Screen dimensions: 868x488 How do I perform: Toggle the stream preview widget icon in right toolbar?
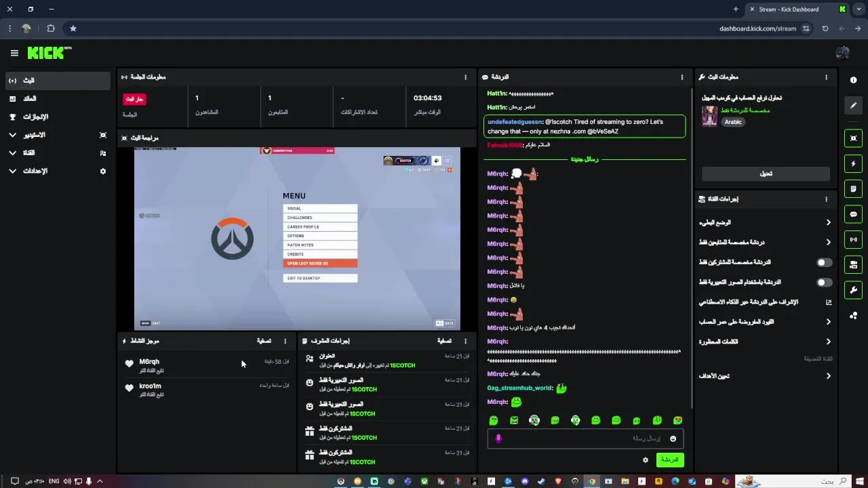pyautogui.click(x=853, y=138)
